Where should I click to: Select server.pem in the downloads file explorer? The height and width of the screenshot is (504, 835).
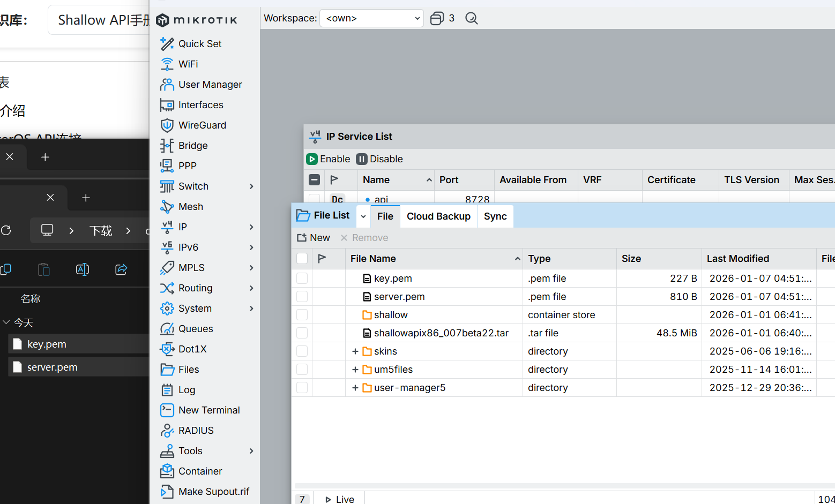pyautogui.click(x=53, y=367)
